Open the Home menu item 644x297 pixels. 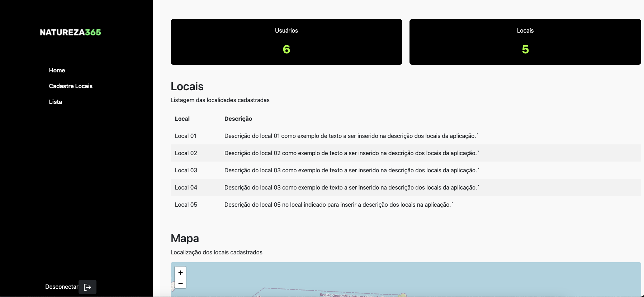click(57, 70)
